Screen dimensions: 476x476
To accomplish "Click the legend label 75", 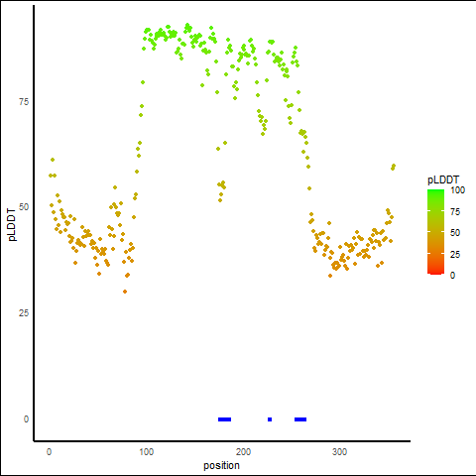I will [455, 212].
